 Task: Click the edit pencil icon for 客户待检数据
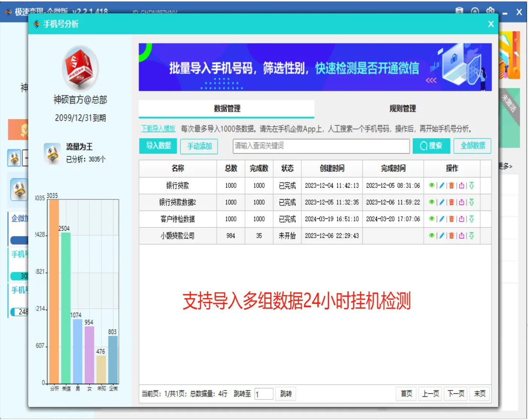click(441, 219)
